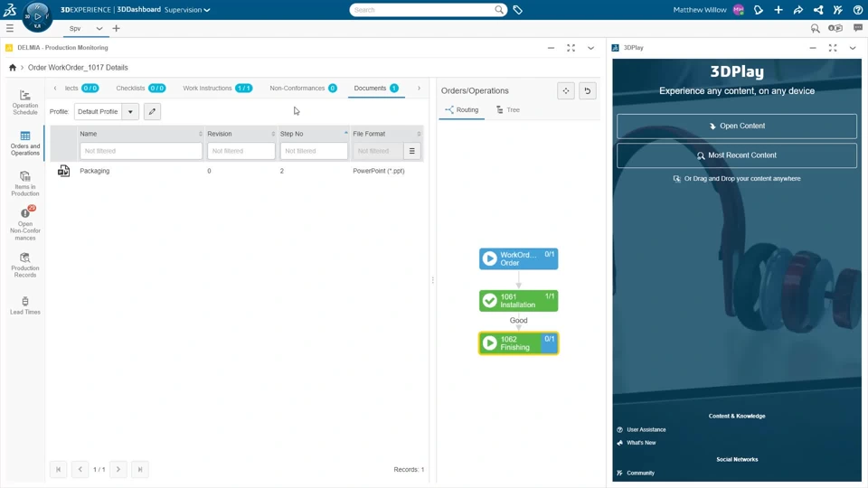868x488 pixels.
Task: Select the WorkOrd... Order routing node
Action: pyautogui.click(x=518, y=258)
